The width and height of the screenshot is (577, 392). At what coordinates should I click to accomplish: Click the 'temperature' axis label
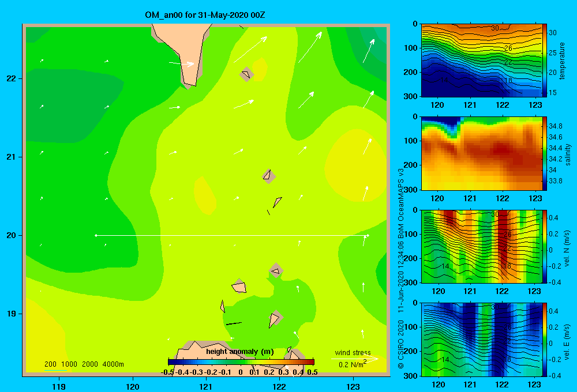pyautogui.click(x=562, y=61)
